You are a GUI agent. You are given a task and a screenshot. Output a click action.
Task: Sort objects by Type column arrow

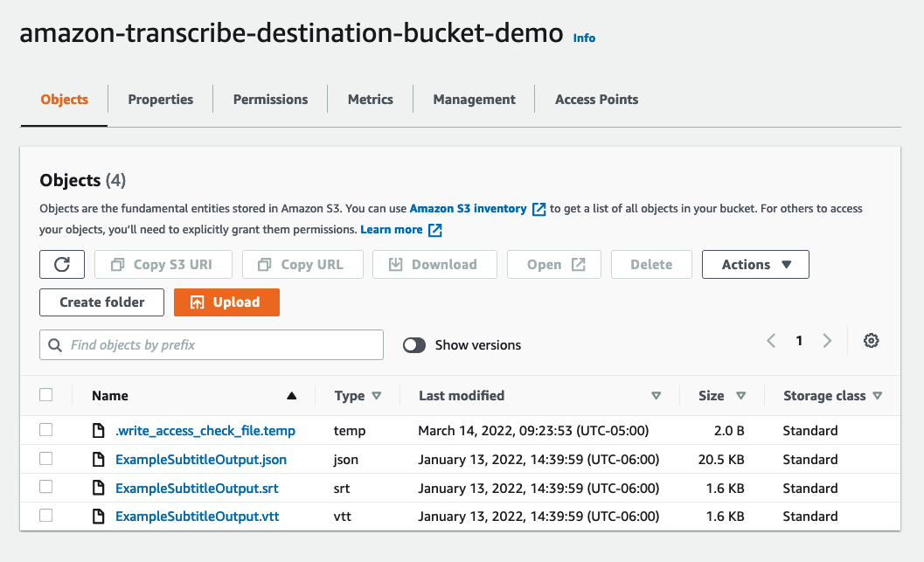pyautogui.click(x=377, y=396)
